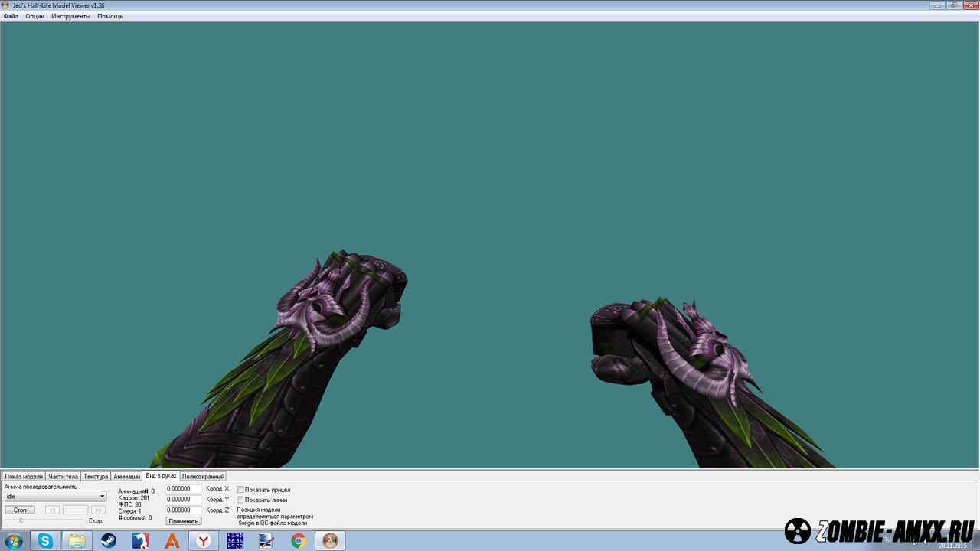
Task: Switch to the Полноэкранный tab
Action: (203, 476)
